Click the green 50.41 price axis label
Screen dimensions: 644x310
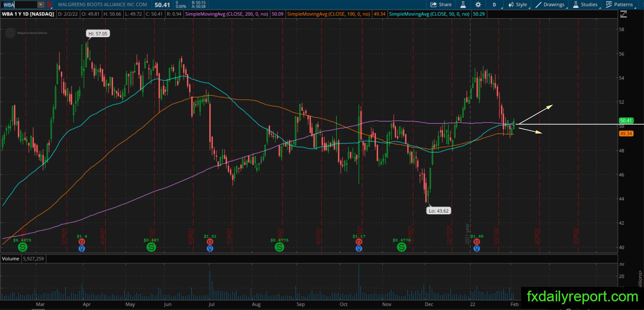click(x=626, y=120)
